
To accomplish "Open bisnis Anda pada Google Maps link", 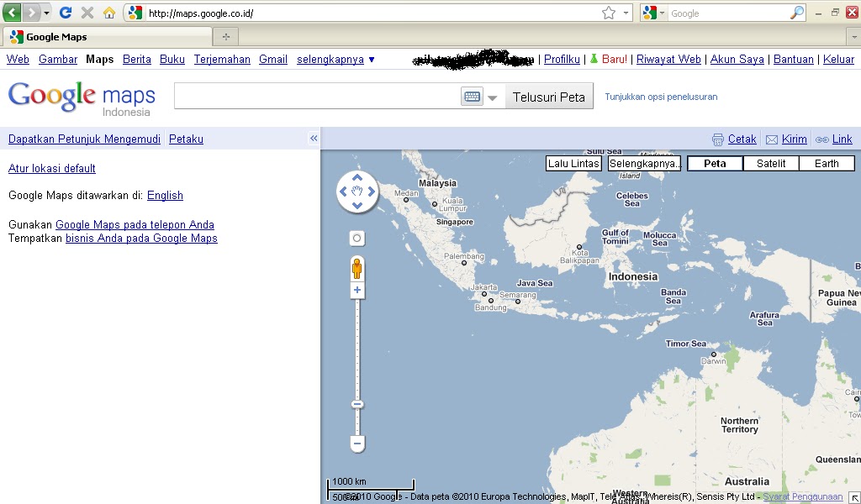I will pos(141,239).
